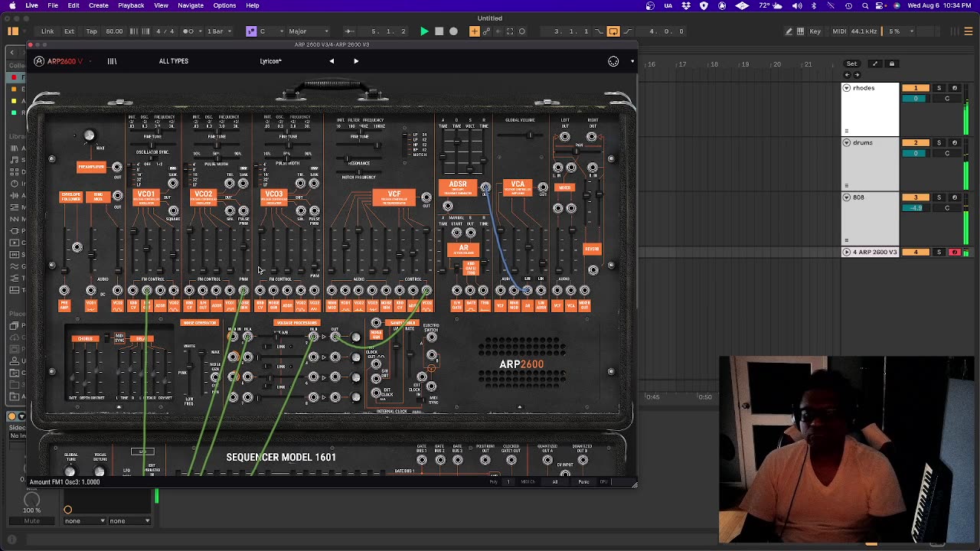The width and height of the screenshot is (980, 551).
Task: Open ARP 2600 MIDI settings icon
Action: tap(613, 61)
